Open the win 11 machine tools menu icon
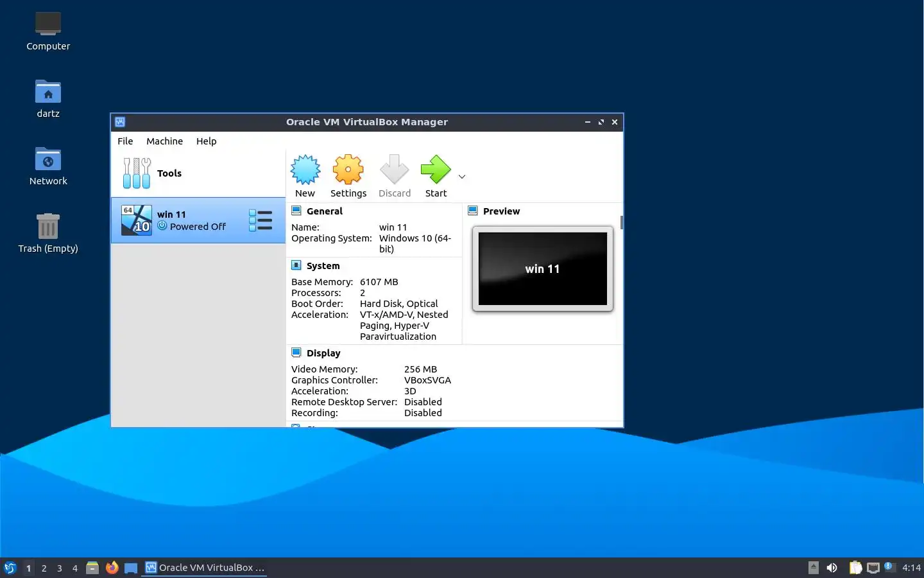924x578 pixels. point(261,220)
